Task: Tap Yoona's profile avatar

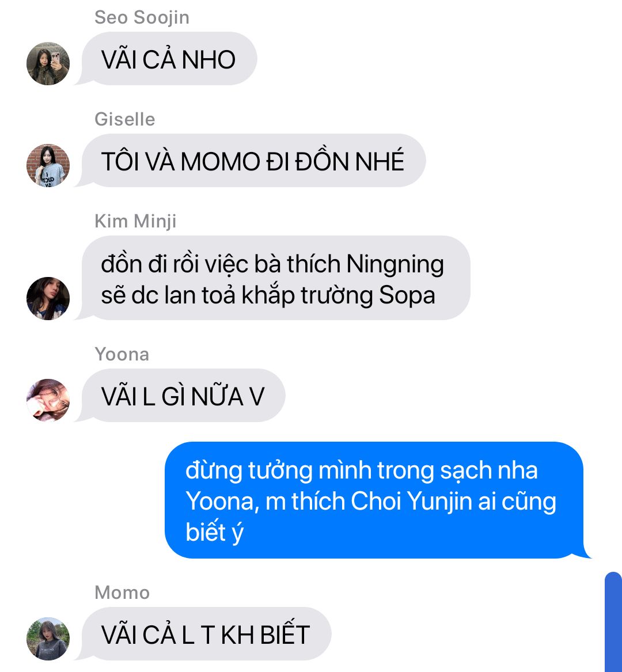Action: point(48,400)
